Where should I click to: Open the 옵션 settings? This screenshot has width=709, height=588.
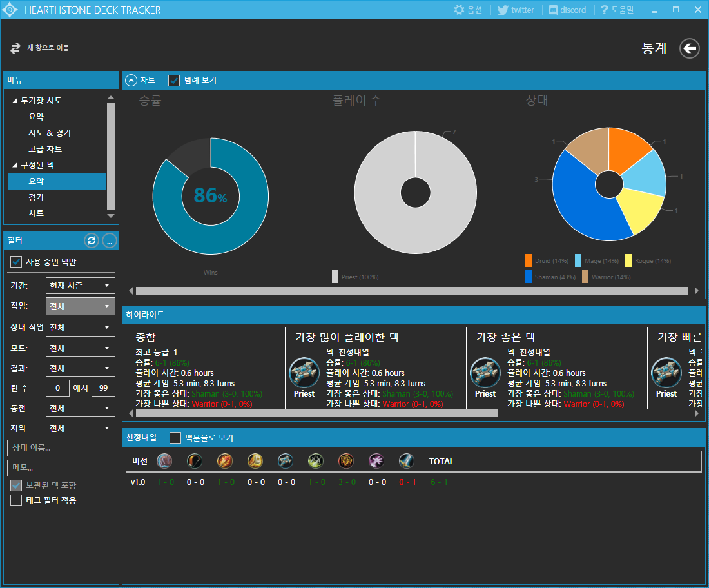468,10
